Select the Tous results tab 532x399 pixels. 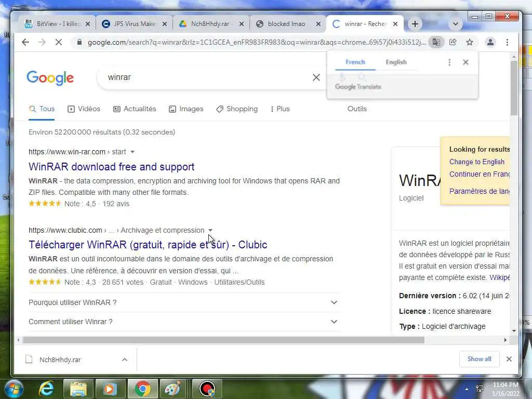(42, 109)
